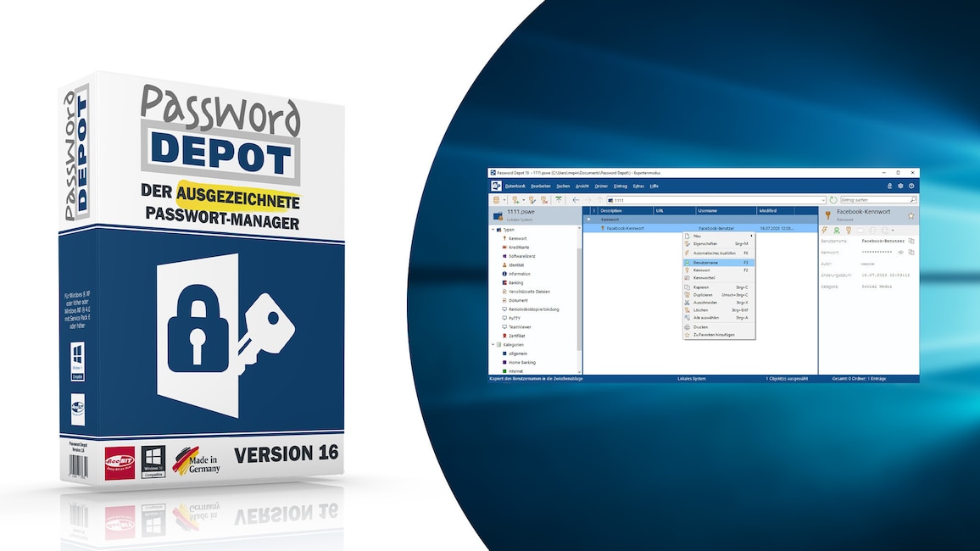This screenshot has height=551, width=980.
Task: Choose Eigenschaften in context menu
Action: [x=719, y=243]
